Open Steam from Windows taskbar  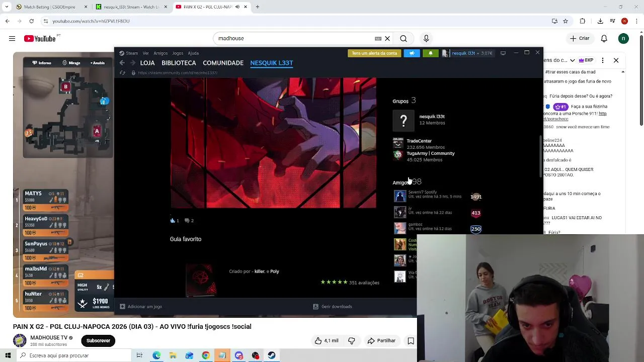pyautogui.click(x=272, y=355)
